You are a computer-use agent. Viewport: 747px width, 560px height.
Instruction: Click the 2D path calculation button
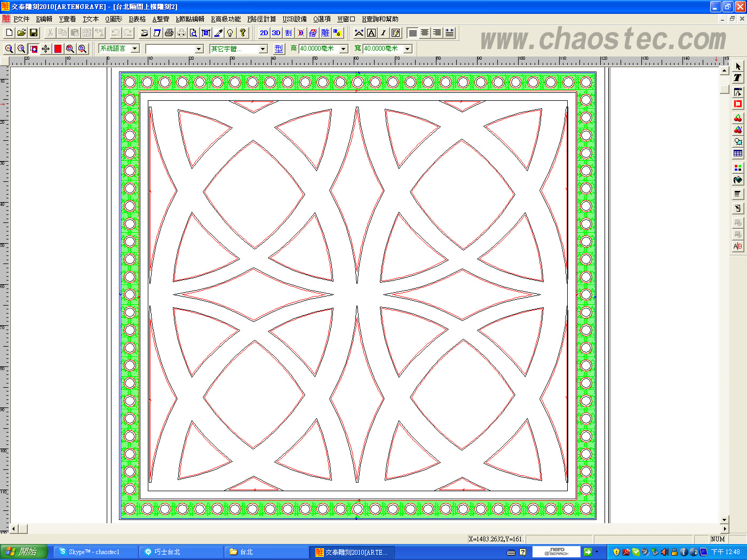[x=264, y=33]
